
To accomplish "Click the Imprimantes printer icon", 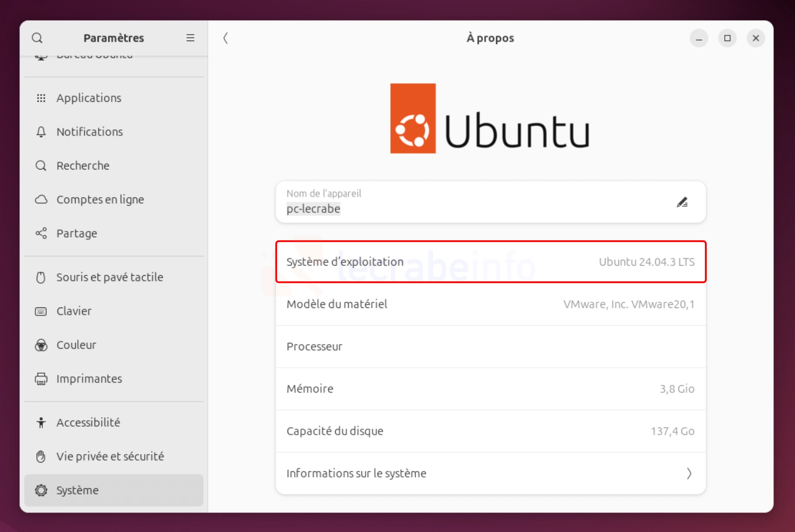I will [41, 379].
